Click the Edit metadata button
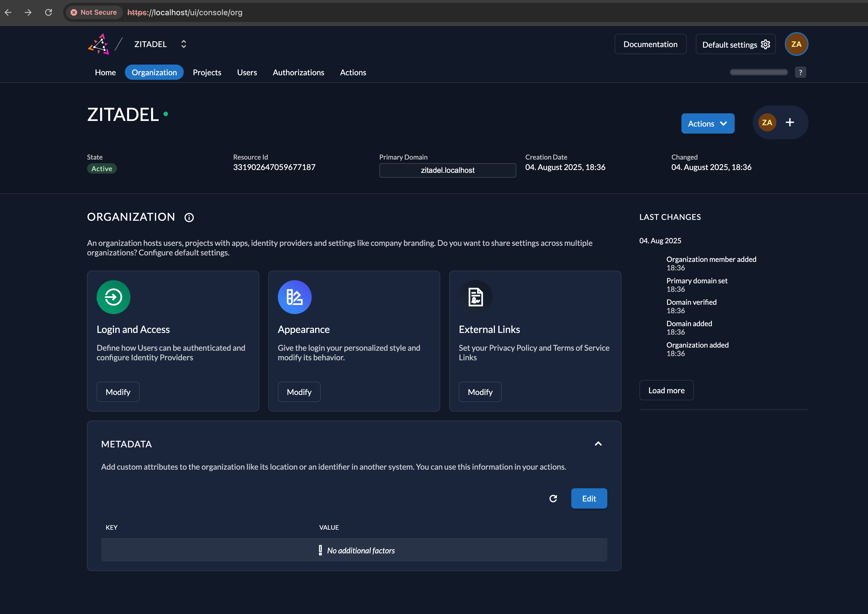The image size is (868, 614). pos(589,499)
